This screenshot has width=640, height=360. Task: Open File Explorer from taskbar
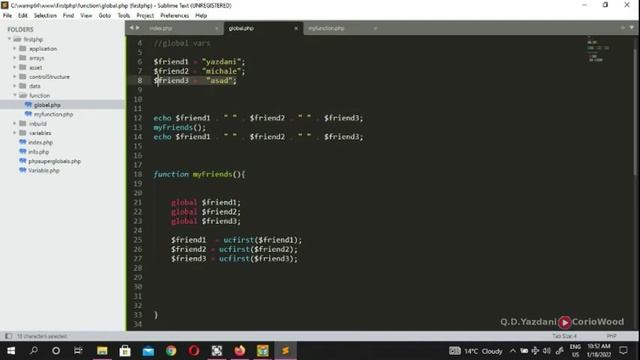pos(102,351)
